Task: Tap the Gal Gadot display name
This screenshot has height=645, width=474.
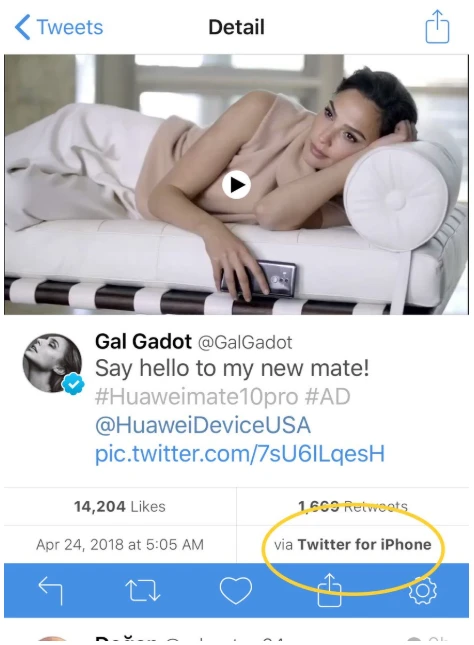Action: click(143, 341)
